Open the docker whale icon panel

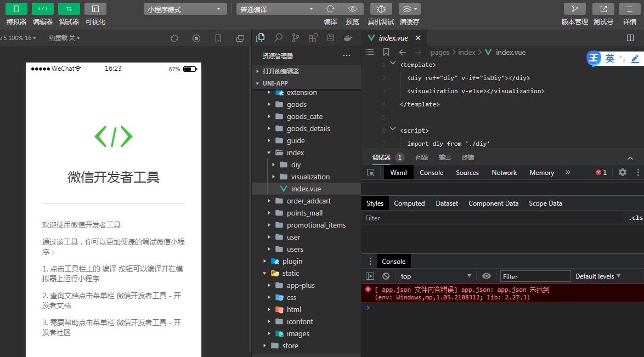coord(348,38)
